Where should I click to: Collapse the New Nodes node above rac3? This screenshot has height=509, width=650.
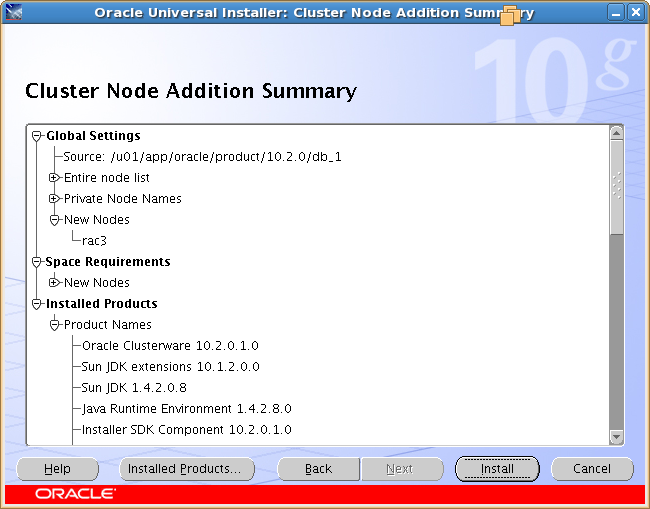(x=54, y=220)
